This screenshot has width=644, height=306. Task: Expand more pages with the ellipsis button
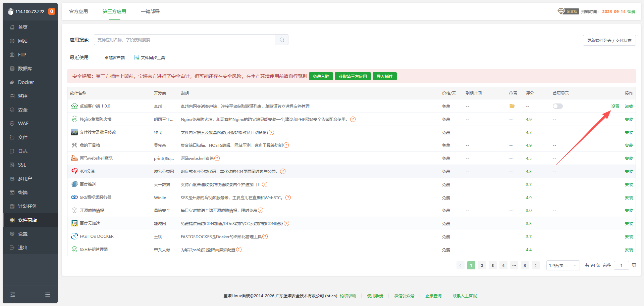pos(514,265)
